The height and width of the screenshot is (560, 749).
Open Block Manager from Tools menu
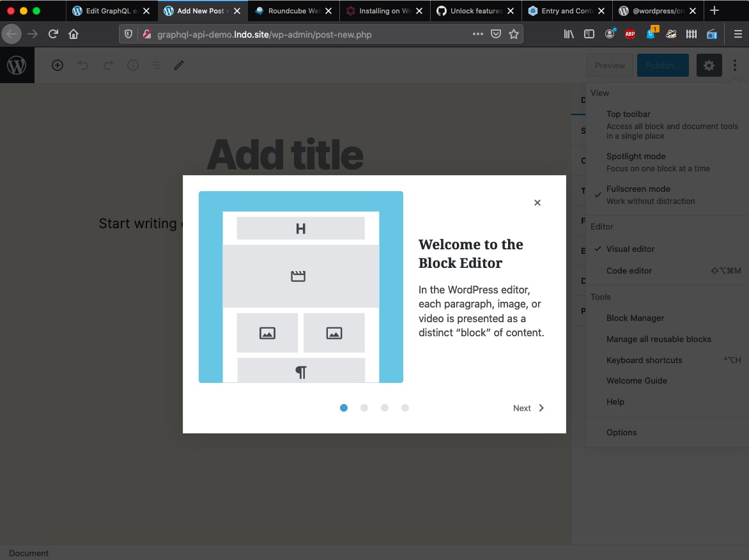635,318
